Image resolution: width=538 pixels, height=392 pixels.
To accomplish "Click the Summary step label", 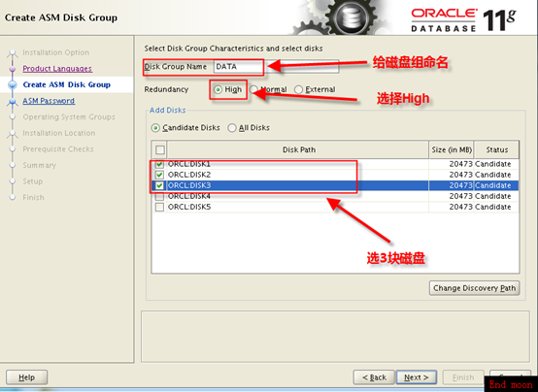I will pos(40,165).
